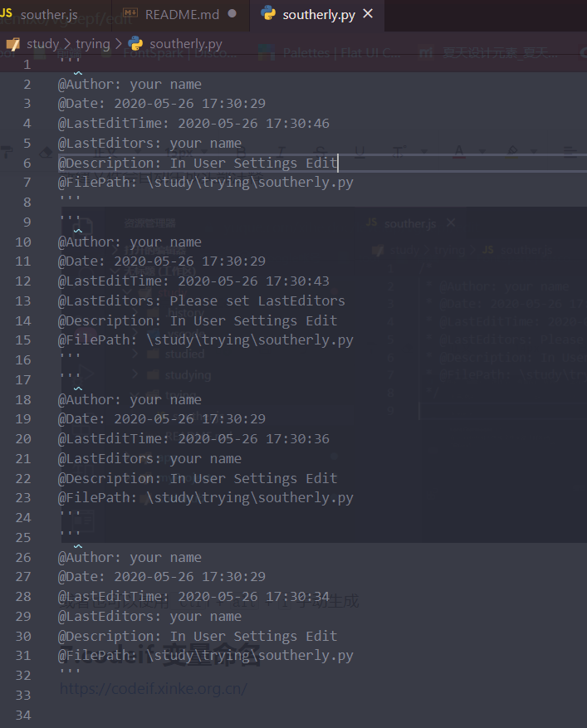
Task: Click the @LastEditors text on line 29
Action: click(149, 617)
